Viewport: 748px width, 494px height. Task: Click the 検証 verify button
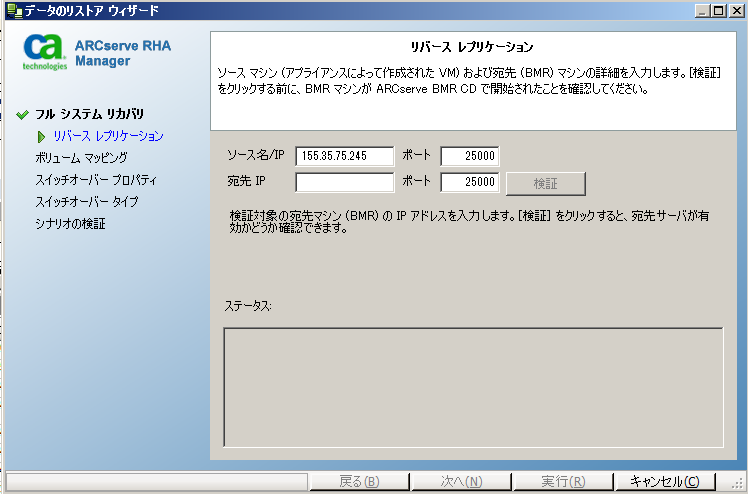tap(546, 184)
